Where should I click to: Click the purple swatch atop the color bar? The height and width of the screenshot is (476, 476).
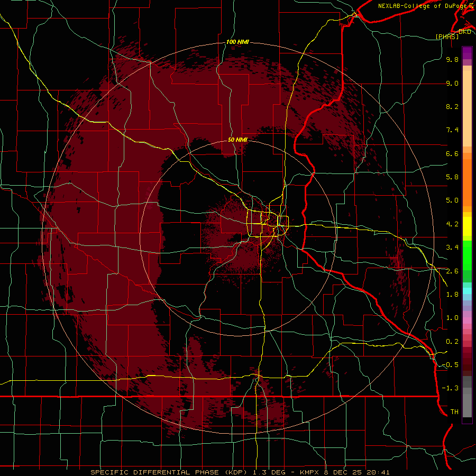pyautogui.click(x=467, y=53)
